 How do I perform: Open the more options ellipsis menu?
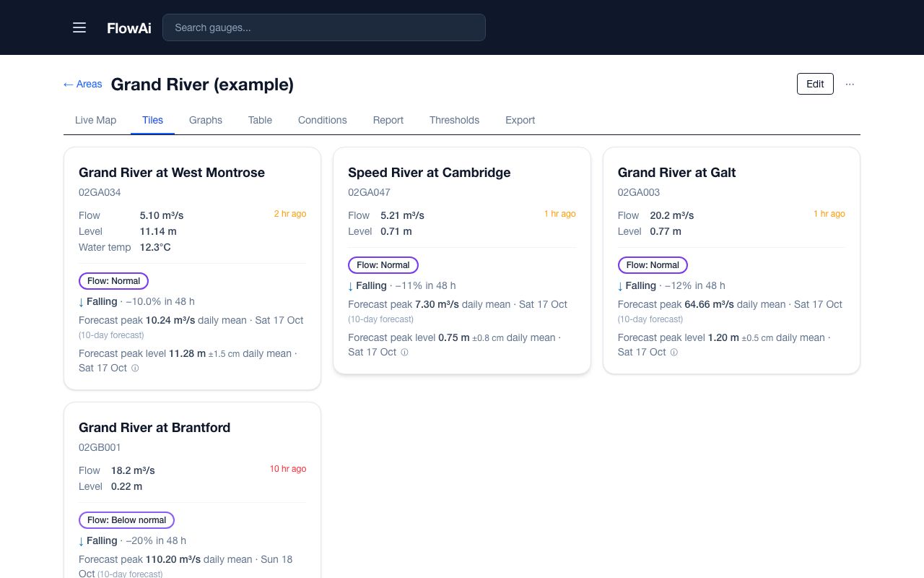click(x=850, y=84)
